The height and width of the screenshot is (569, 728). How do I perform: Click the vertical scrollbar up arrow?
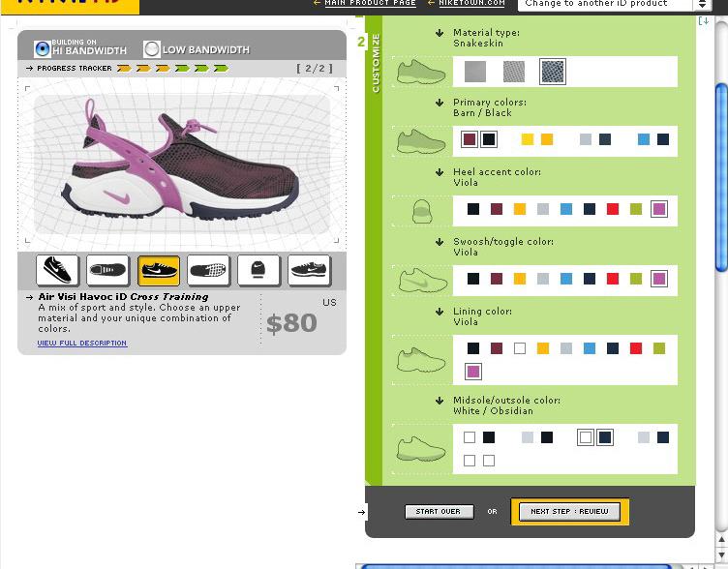(x=721, y=540)
